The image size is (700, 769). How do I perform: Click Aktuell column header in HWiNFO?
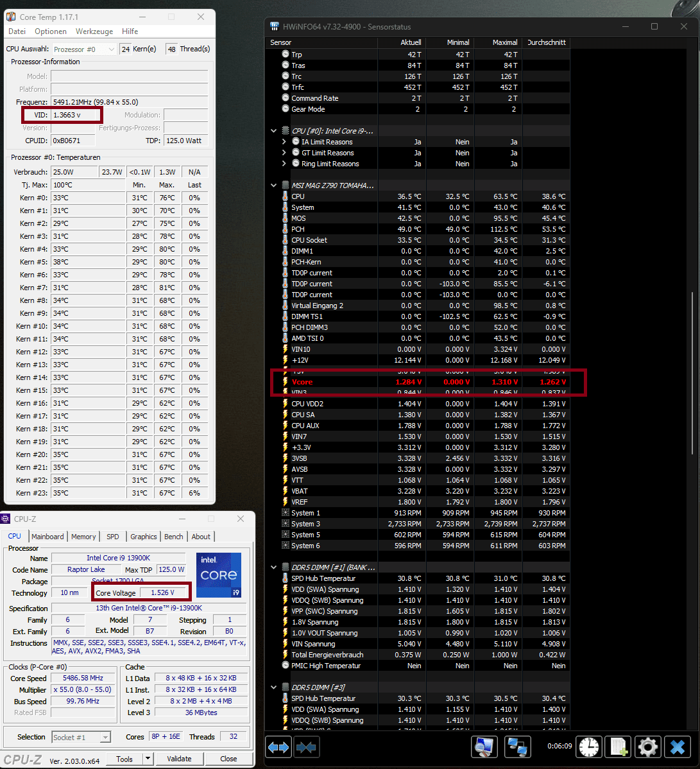pyautogui.click(x=402, y=42)
